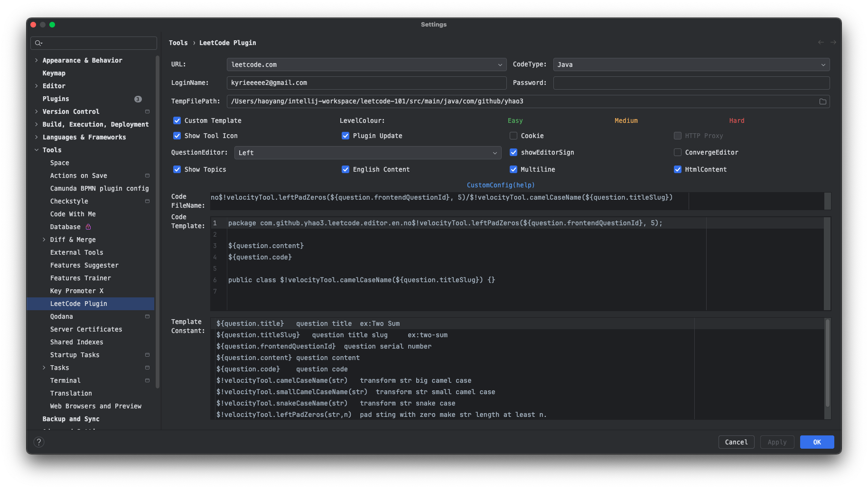This screenshot has width=868, height=489.
Task: Click the Database lock icon
Action: pyautogui.click(x=88, y=227)
